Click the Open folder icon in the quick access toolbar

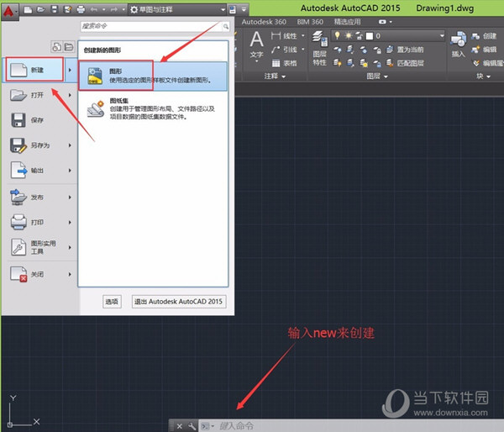point(41,9)
